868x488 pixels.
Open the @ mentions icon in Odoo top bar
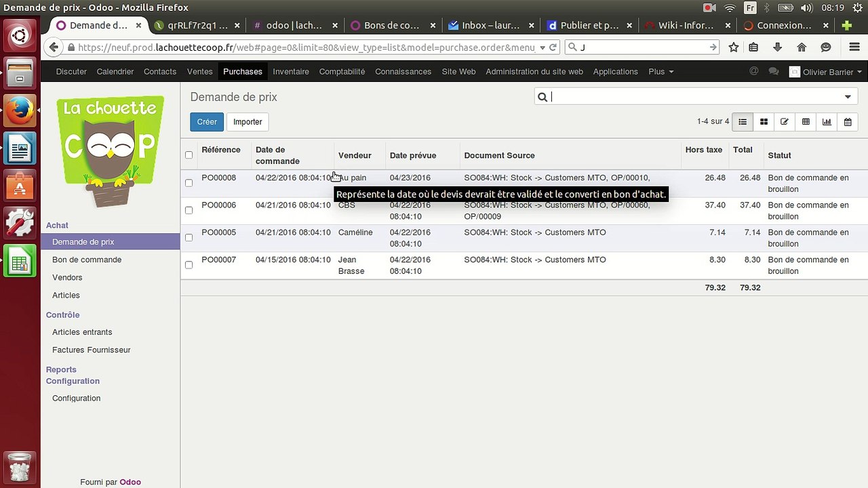coord(753,71)
